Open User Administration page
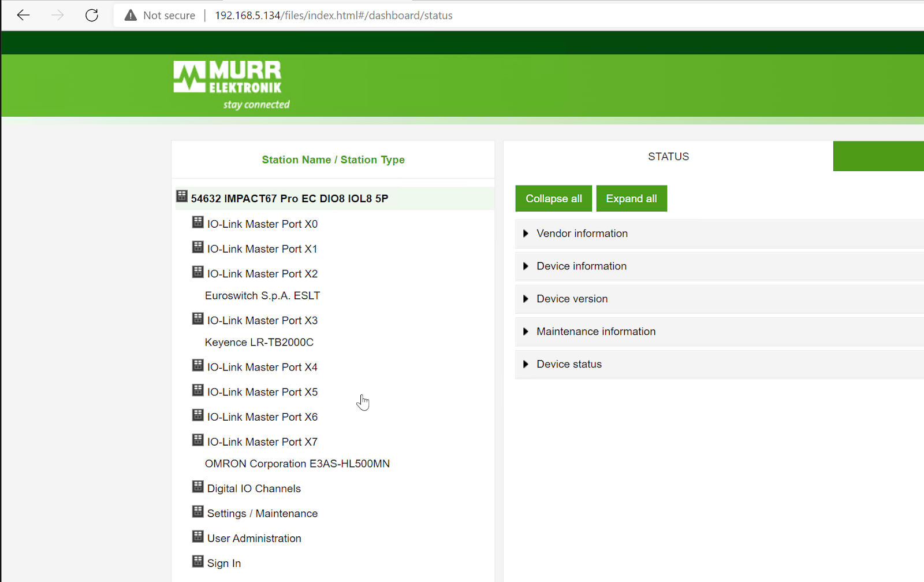 click(254, 539)
